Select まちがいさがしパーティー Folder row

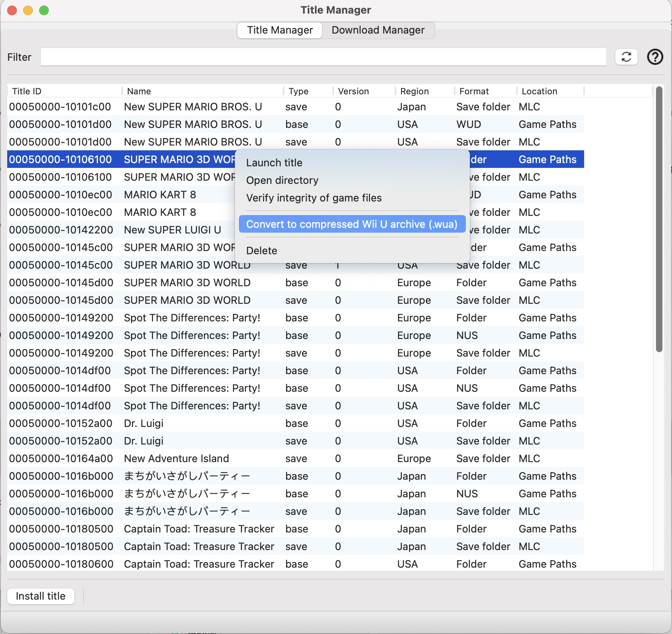296,476
